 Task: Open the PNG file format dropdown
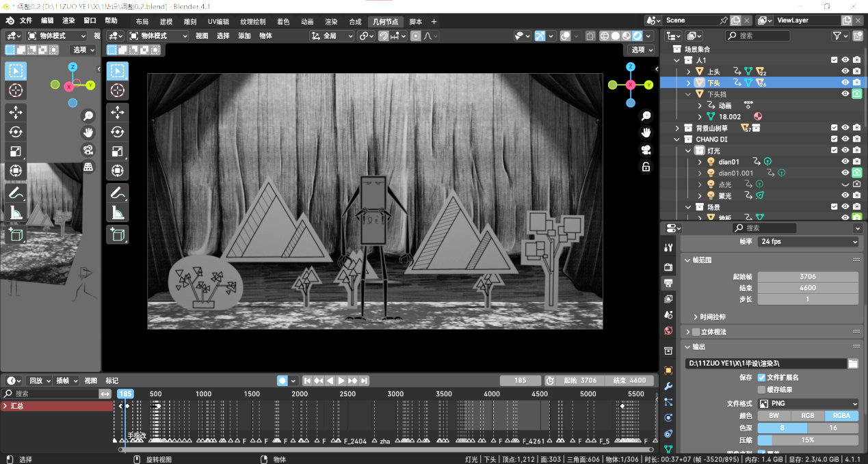[x=808, y=404]
